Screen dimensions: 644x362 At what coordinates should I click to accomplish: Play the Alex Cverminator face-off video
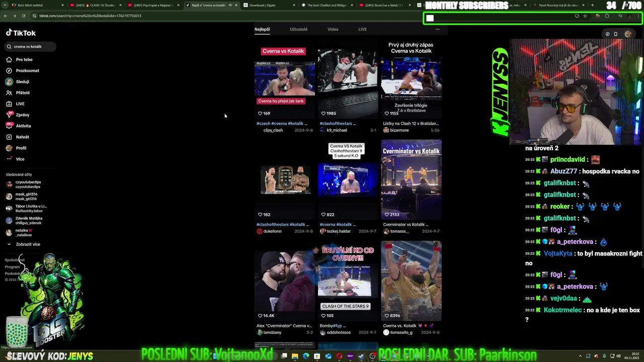click(x=284, y=282)
